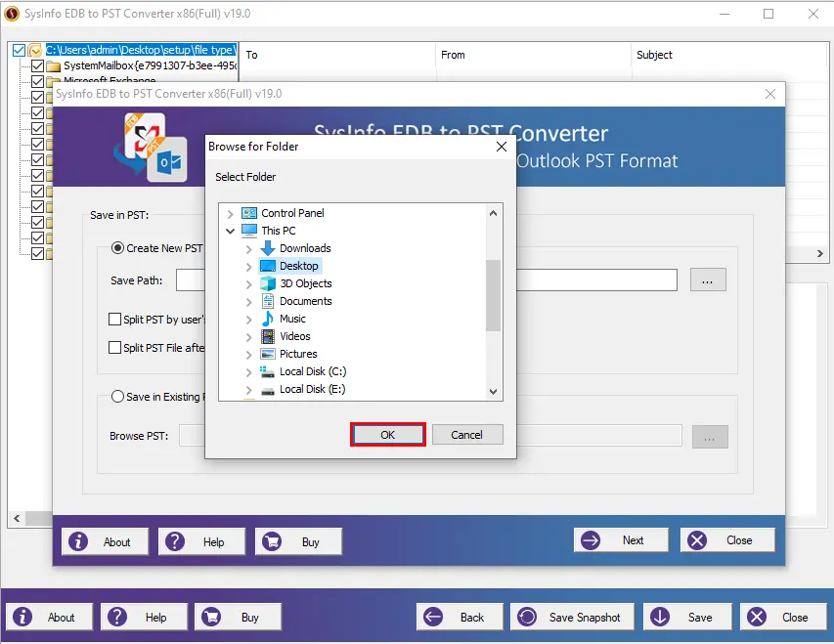
Task: Select the root EDB file path item
Action: point(141,50)
